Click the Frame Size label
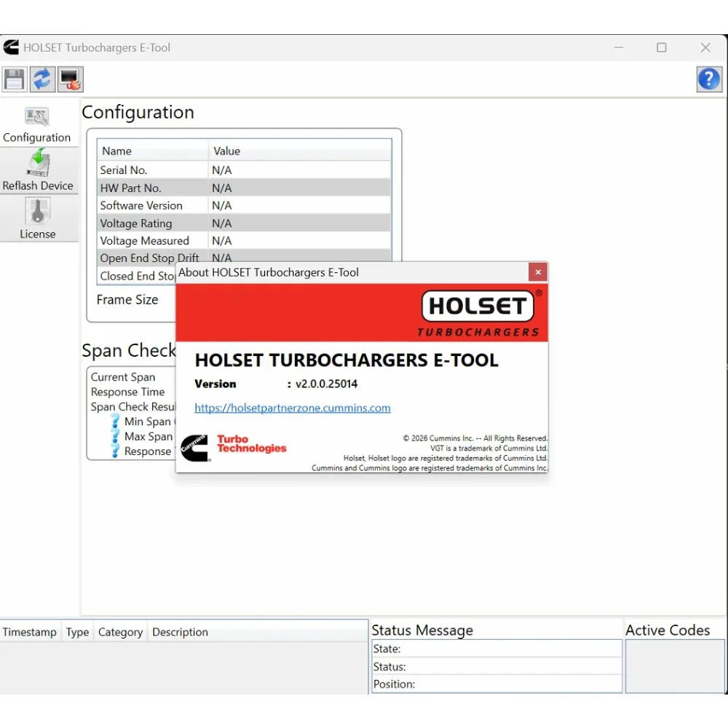Viewport: 728px width, 728px height. click(x=127, y=300)
